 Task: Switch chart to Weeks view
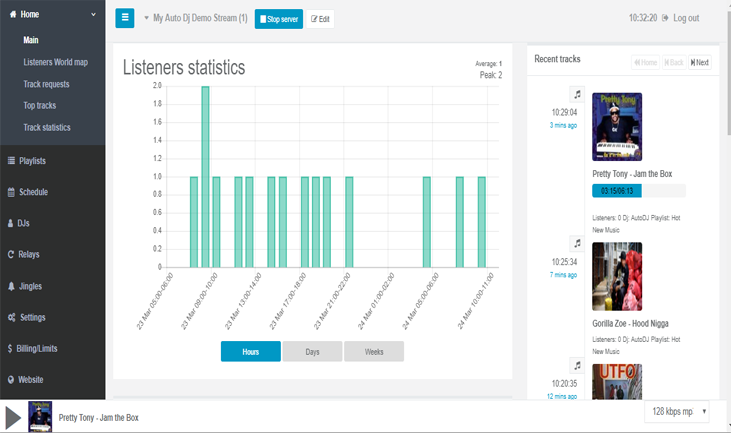tap(374, 351)
